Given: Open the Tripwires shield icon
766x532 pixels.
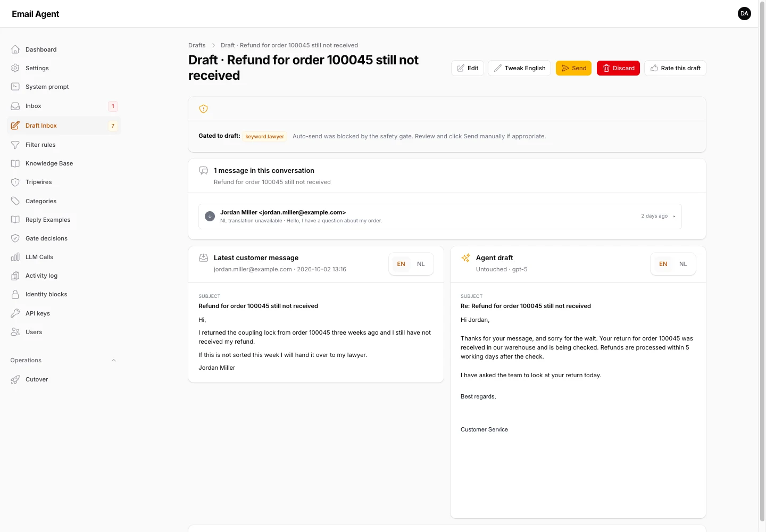Looking at the screenshot, I should pyautogui.click(x=15, y=182).
